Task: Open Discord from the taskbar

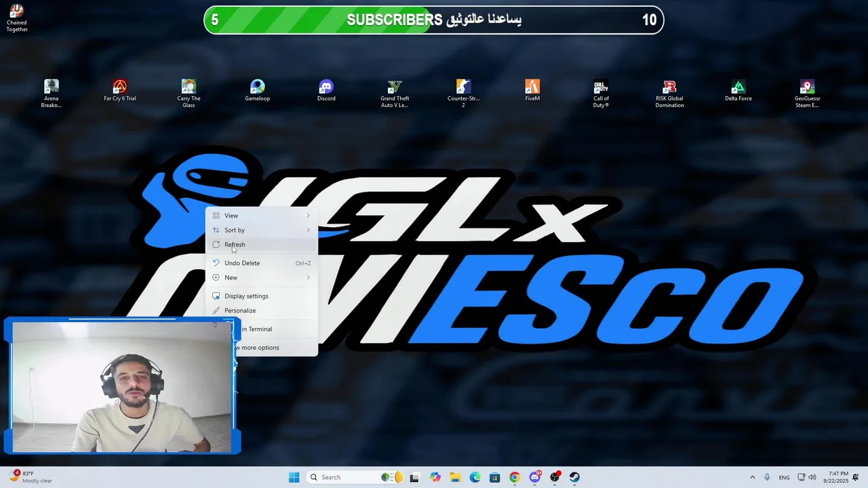Action: (x=535, y=477)
